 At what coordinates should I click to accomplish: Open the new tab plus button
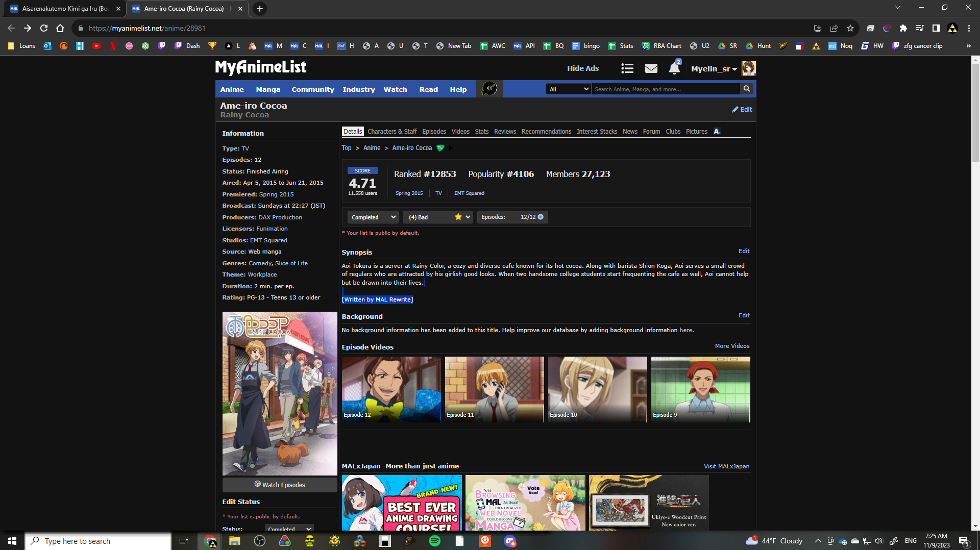coord(260,9)
